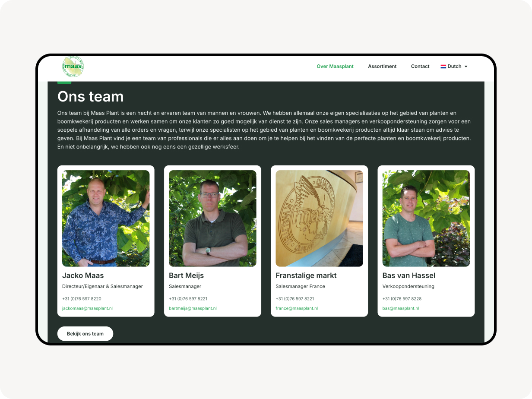The width and height of the screenshot is (532, 399).
Task: Click the Franstalige markt card title
Action: (306, 275)
